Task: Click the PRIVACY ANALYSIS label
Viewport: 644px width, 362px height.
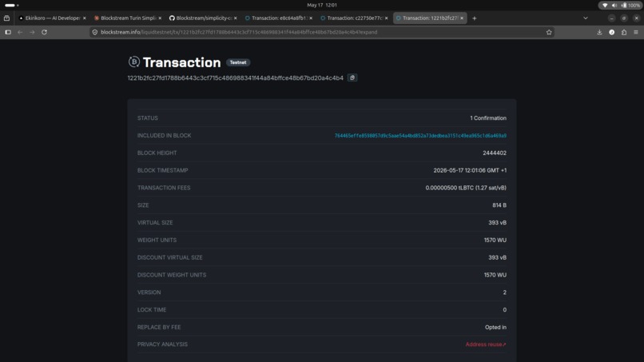Action: coord(162,344)
